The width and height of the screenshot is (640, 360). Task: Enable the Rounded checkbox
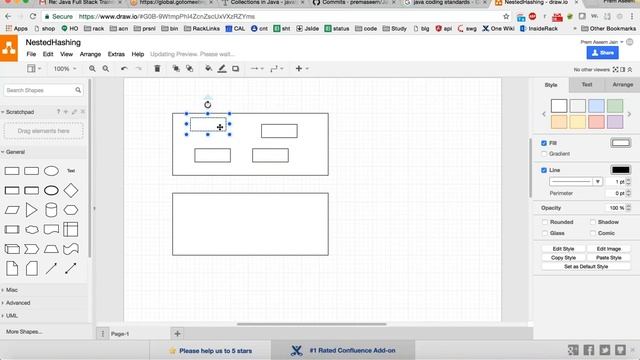544,222
